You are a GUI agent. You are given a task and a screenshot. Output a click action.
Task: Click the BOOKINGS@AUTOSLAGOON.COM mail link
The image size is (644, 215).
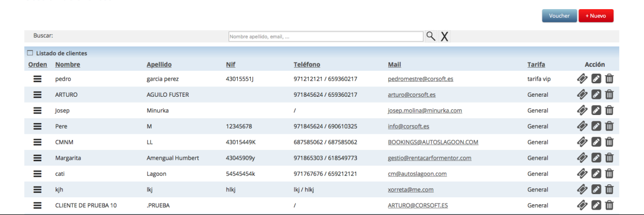pyautogui.click(x=433, y=142)
